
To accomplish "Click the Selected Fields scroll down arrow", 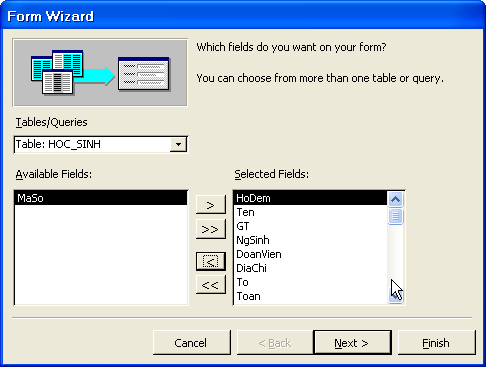I will pos(395,295).
